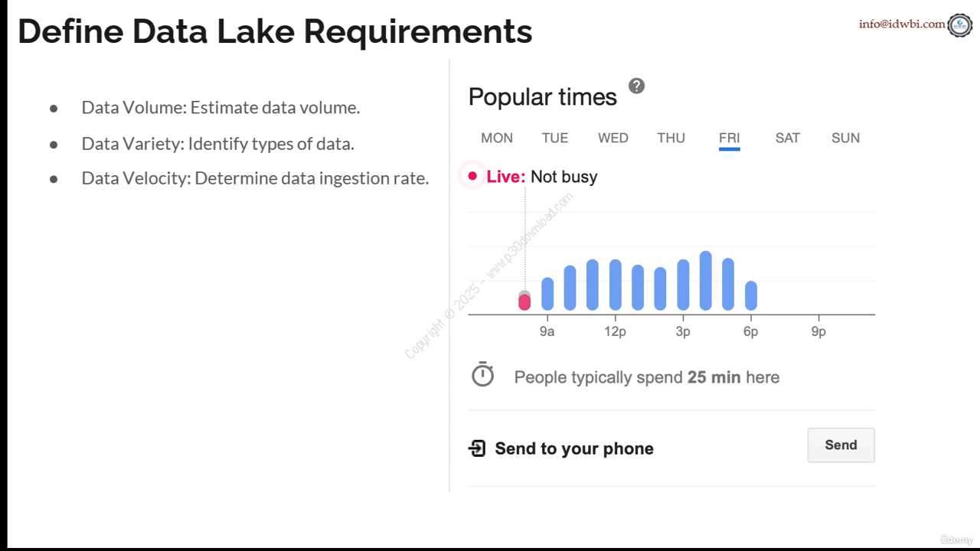The image size is (980, 551).
Task: Switch to the SUN tab
Action: tap(845, 138)
